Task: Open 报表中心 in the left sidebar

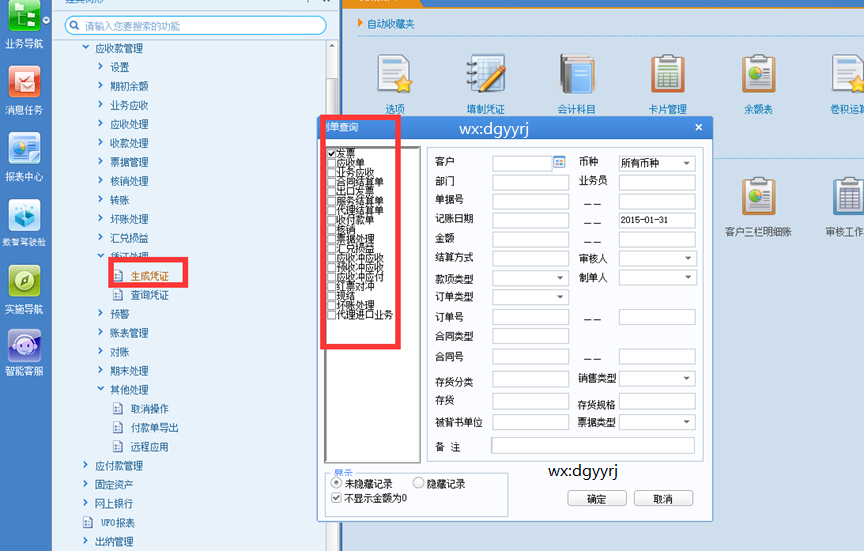Action: pos(24,157)
